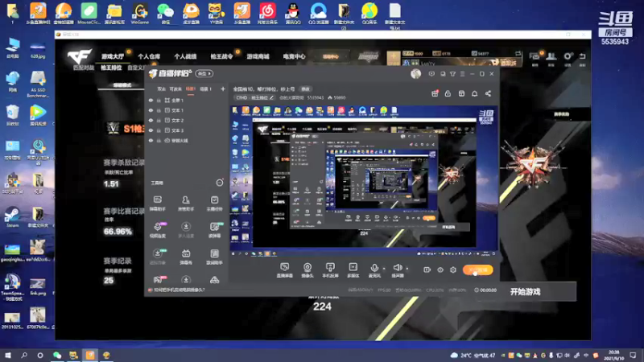Open the danmaku assistant tool
The image size is (644, 362).
coord(157,204)
